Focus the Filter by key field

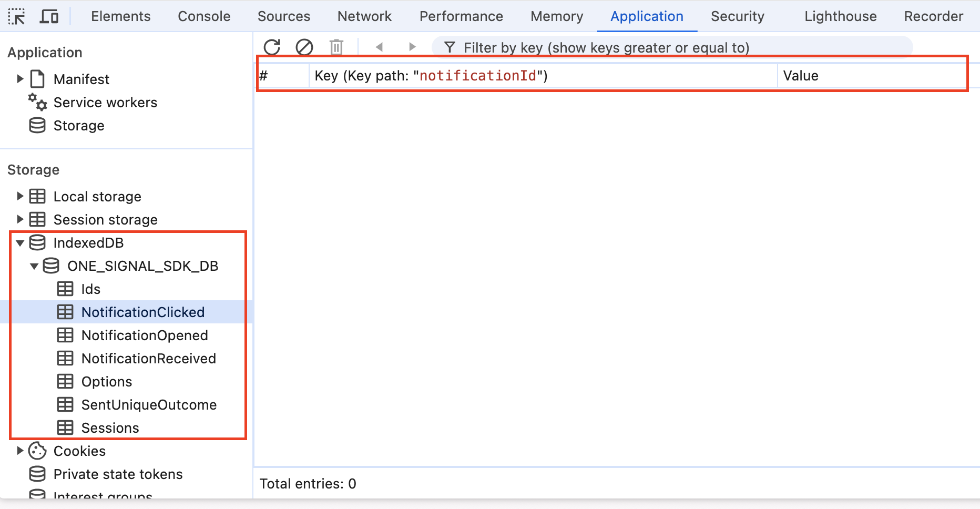coord(672,47)
